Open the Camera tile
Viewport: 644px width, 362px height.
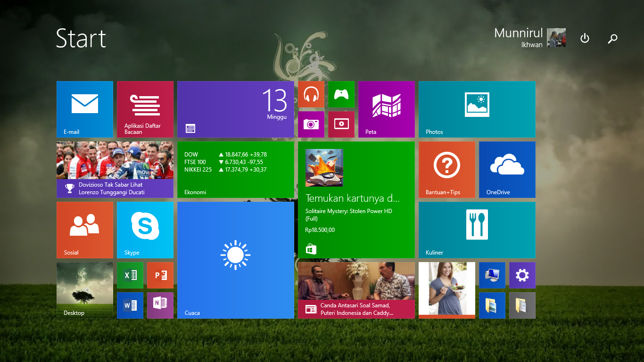coord(311,124)
